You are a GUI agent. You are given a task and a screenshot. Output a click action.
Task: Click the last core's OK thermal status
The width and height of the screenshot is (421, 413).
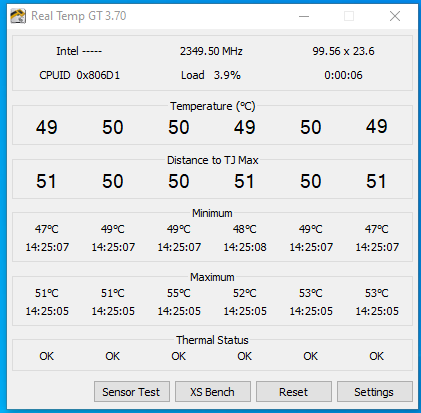pyautogui.click(x=377, y=356)
